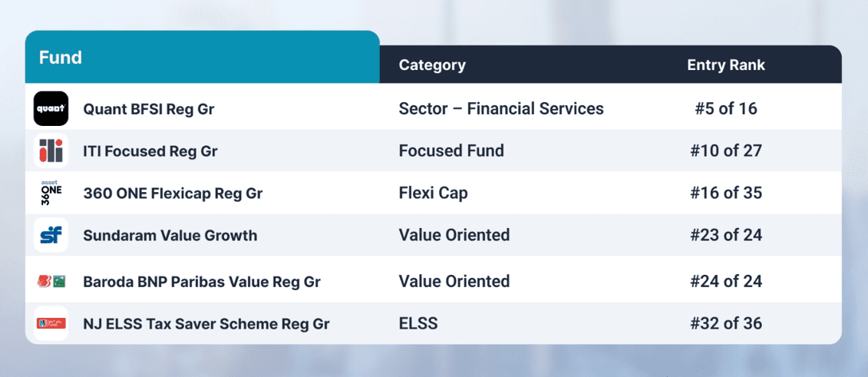Click Sector – Financial Services category
The width and height of the screenshot is (868, 377).
click(501, 108)
